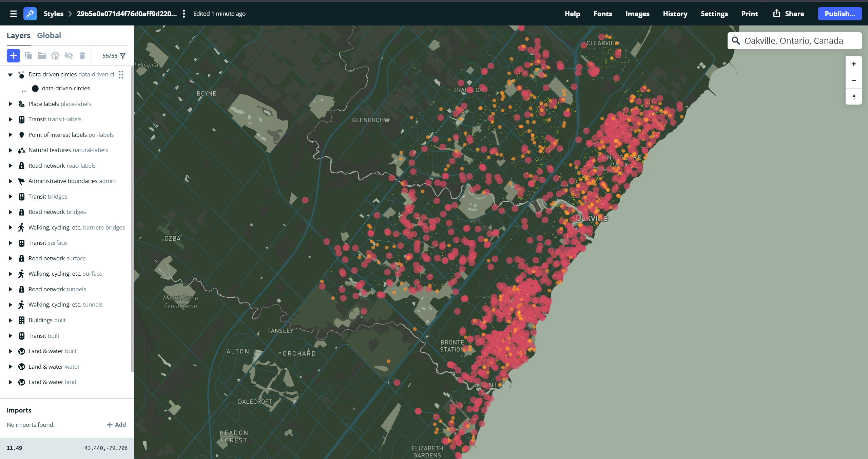The height and width of the screenshot is (459, 868).
Task: Click the blue add new layer button
Action: (13, 56)
